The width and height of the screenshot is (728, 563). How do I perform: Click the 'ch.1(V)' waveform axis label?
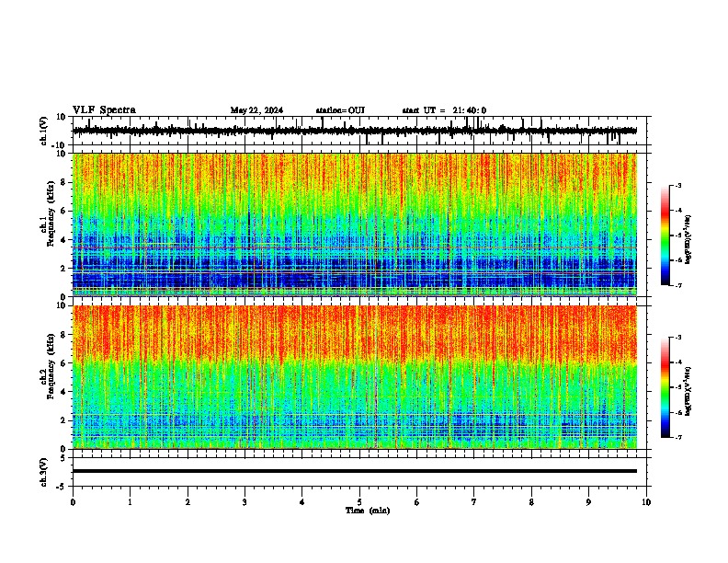(44, 131)
